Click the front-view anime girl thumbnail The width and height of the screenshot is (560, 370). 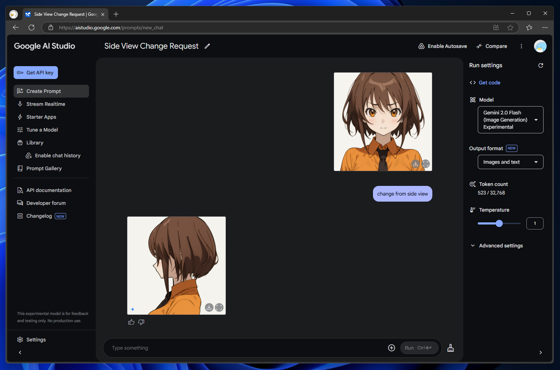coord(383,122)
